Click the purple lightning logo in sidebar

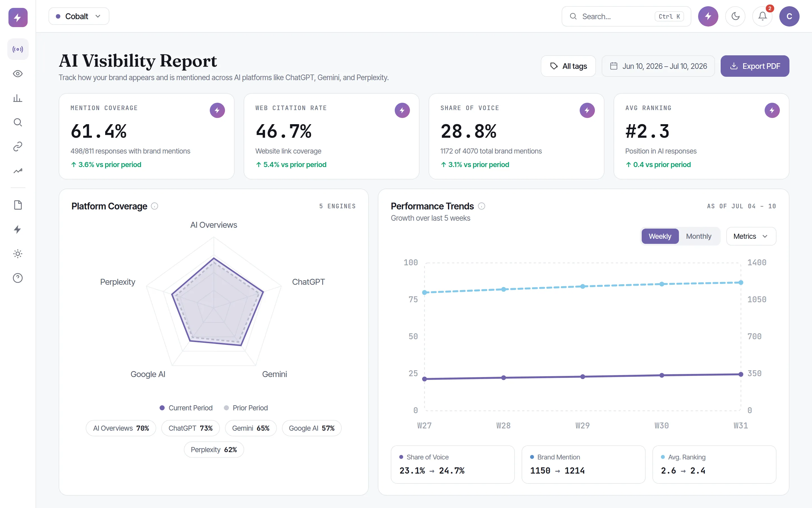coord(18,17)
